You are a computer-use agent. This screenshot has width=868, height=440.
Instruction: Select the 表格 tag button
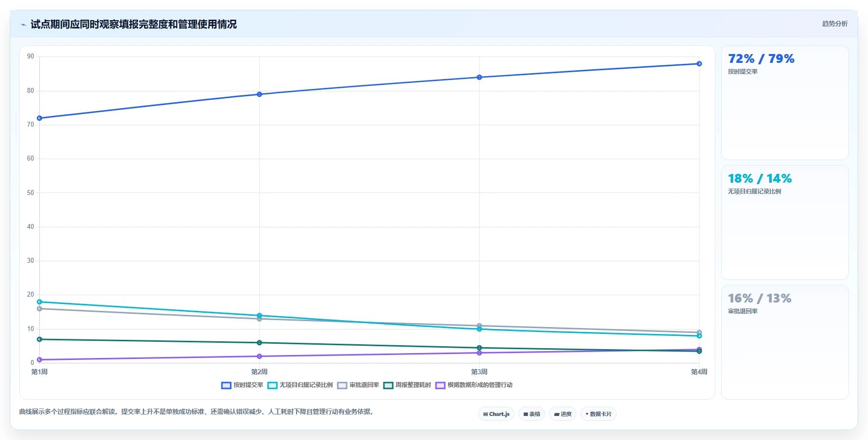click(532, 414)
